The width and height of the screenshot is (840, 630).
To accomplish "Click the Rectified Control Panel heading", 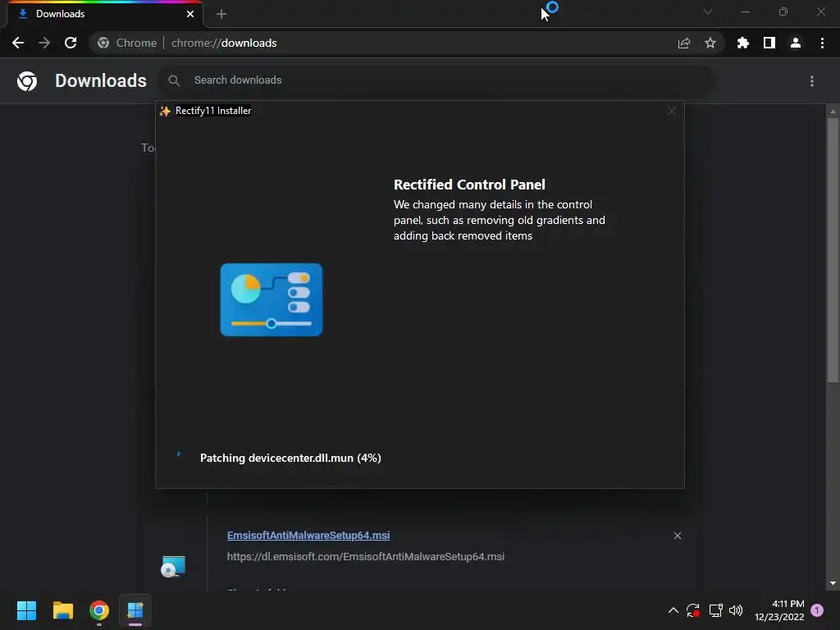I will click(x=469, y=185).
